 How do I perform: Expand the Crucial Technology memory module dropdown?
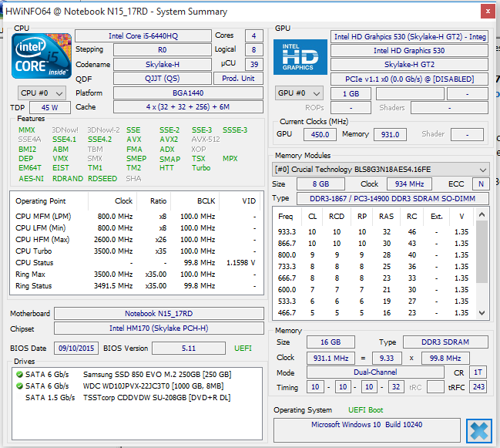click(381, 169)
